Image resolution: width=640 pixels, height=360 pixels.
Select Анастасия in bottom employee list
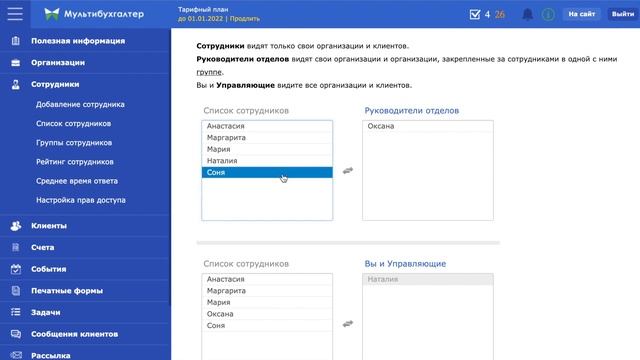(267, 279)
